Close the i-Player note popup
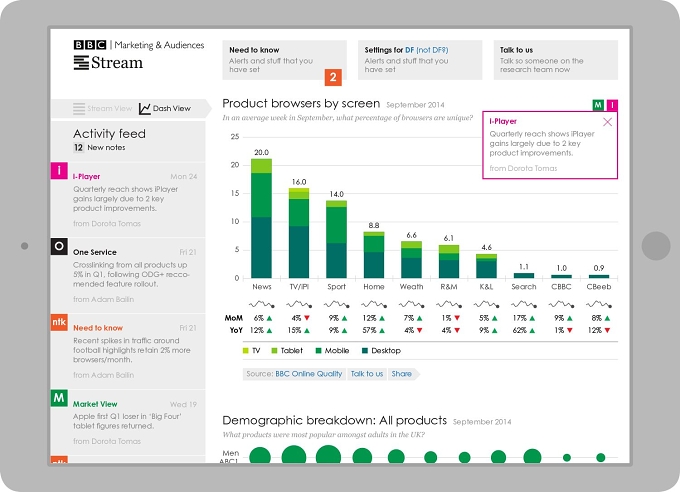The image size is (680, 492). (608, 122)
